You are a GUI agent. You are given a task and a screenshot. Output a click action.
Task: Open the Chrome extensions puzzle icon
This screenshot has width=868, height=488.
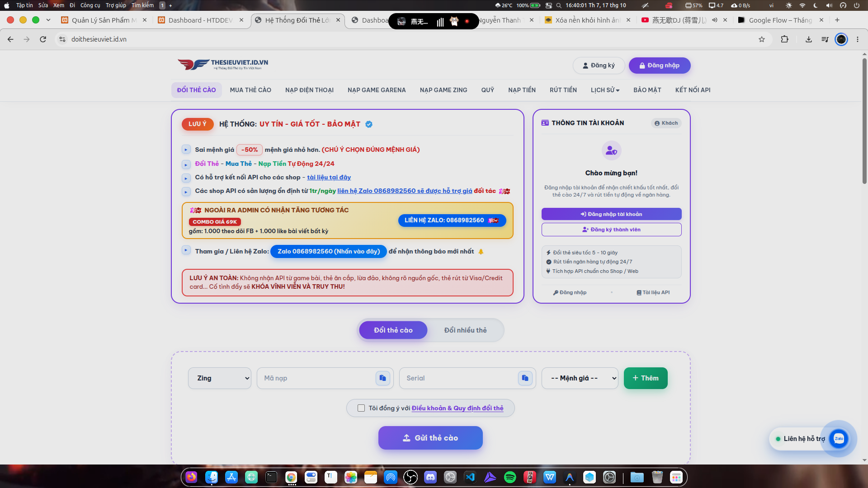click(785, 39)
